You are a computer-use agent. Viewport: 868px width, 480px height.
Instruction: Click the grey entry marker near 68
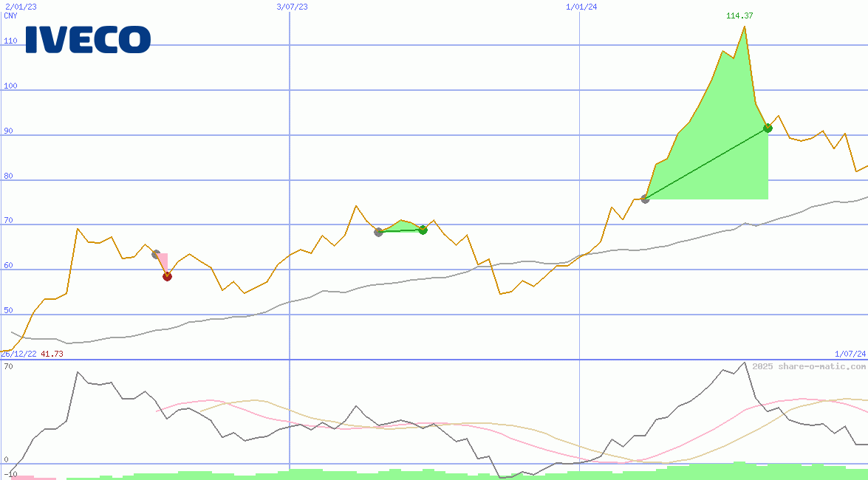coord(378,232)
